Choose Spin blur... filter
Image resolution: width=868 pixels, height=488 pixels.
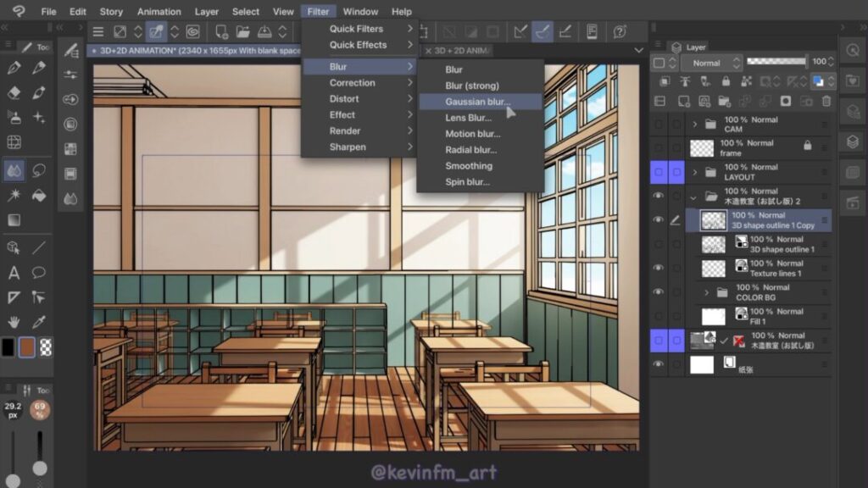[x=480, y=181]
